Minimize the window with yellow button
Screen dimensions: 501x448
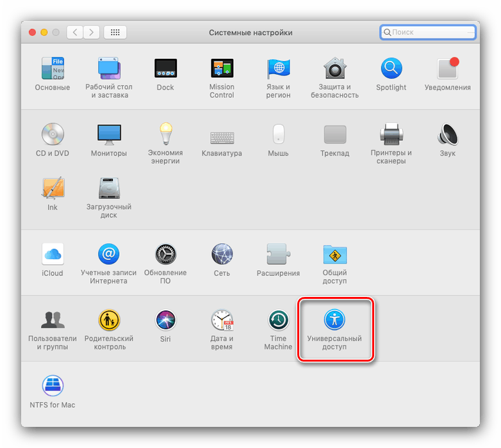(x=44, y=32)
